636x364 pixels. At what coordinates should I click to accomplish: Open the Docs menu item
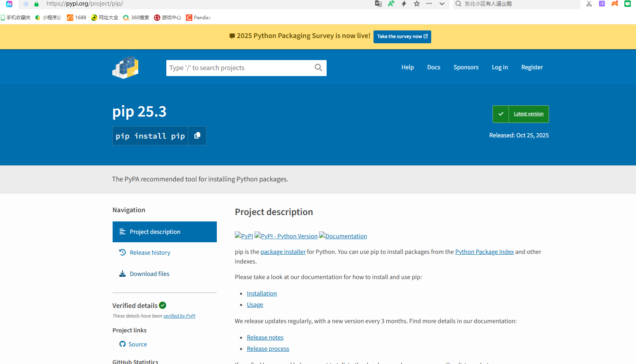click(434, 67)
